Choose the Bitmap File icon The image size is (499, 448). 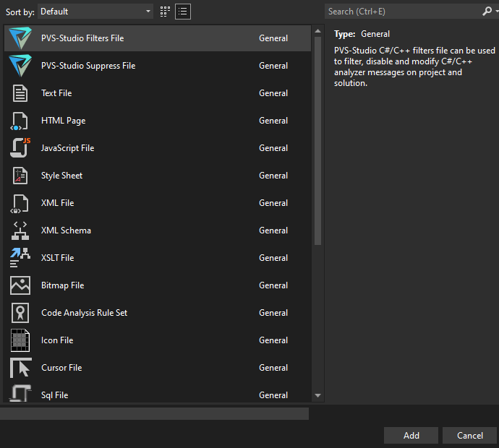click(x=20, y=285)
